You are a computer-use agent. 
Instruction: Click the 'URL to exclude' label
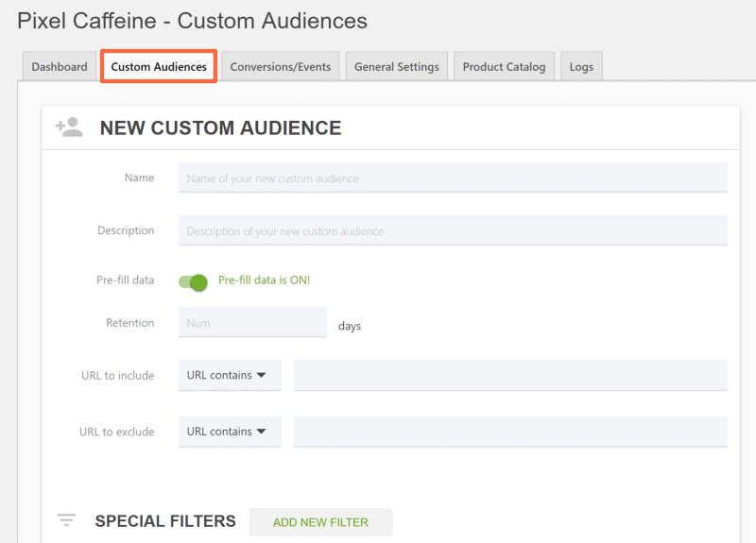pos(116,432)
